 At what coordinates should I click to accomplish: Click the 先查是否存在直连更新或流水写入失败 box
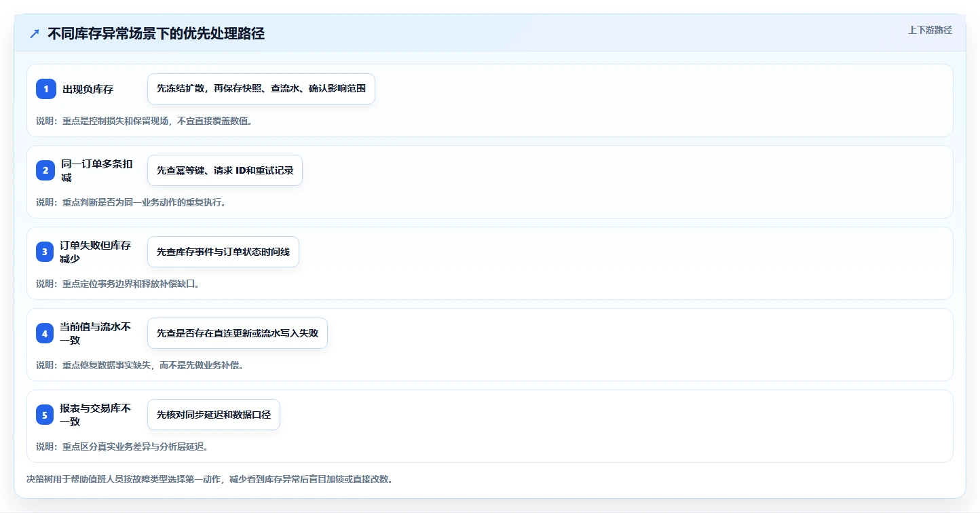coord(238,333)
